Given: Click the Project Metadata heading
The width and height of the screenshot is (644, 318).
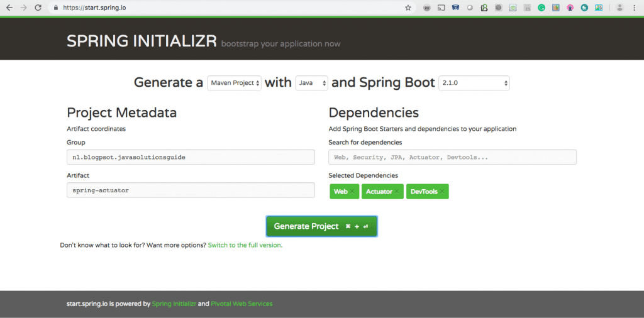Looking at the screenshot, I should 122,112.
